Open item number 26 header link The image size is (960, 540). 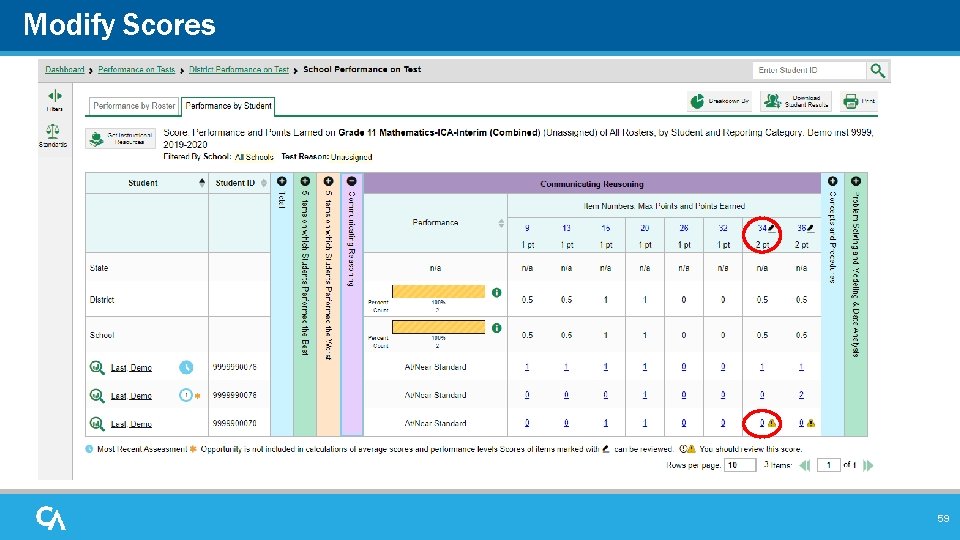click(x=684, y=228)
